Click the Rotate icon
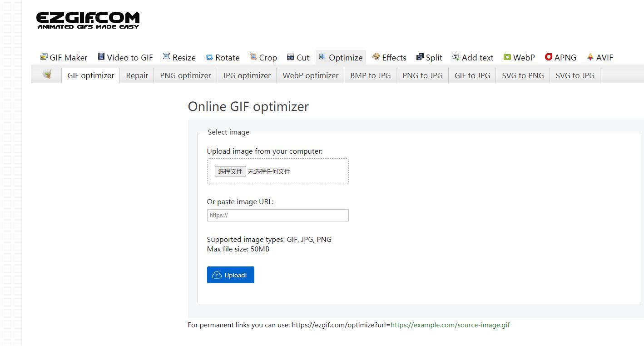 coord(209,57)
